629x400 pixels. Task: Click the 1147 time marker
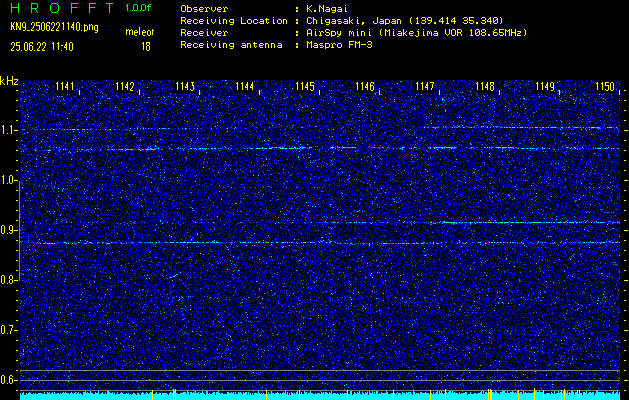424,86
